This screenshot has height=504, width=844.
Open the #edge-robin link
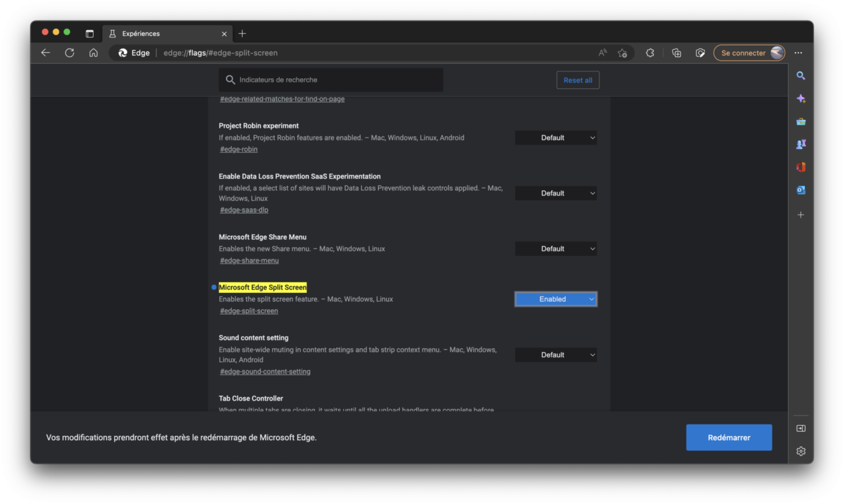click(239, 149)
